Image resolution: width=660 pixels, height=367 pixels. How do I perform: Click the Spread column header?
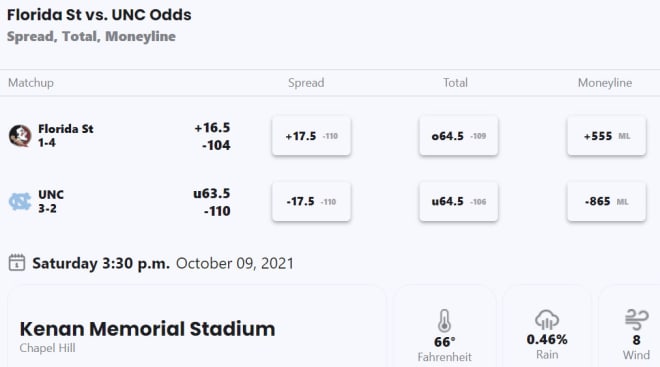point(306,83)
